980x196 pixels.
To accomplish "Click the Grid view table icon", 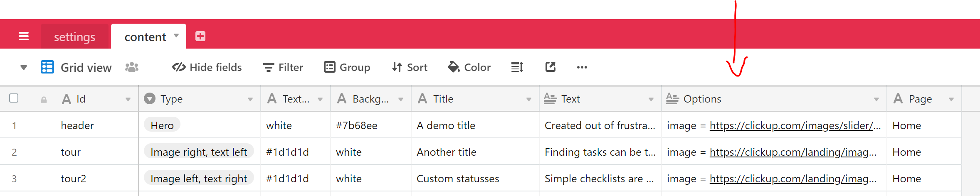I will pyautogui.click(x=47, y=67).
